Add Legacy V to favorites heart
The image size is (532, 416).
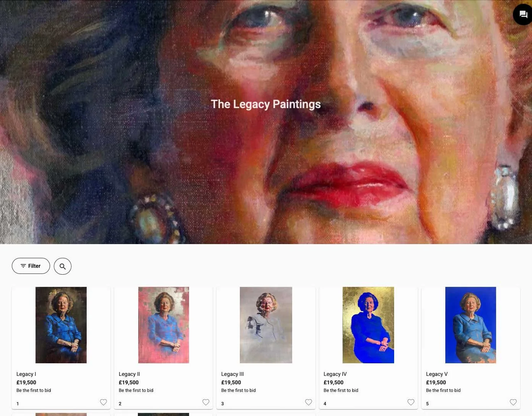coord(513,402)
